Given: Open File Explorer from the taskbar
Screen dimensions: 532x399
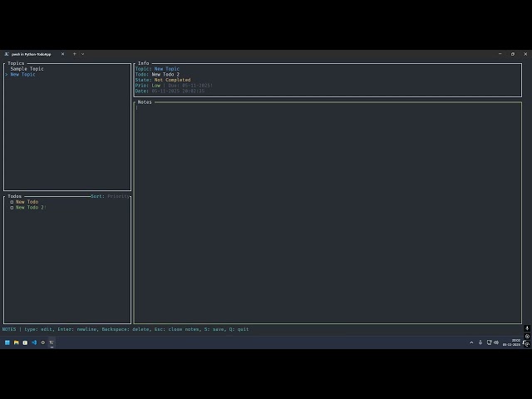Looking at the screenshot, I should [x=16, y=342].
